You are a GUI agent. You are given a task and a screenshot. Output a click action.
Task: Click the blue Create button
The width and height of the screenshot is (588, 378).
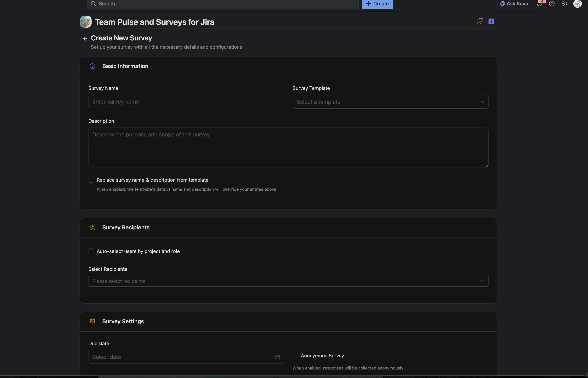(x=377, y=4)
